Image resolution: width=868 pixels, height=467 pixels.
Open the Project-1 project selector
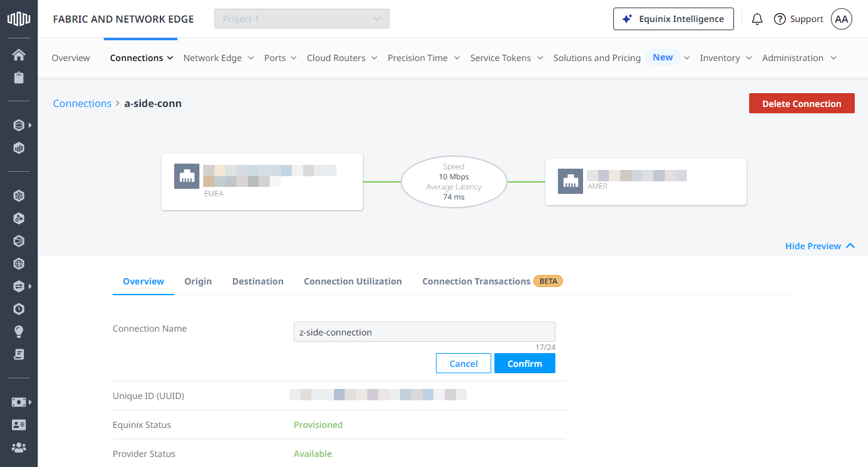[302, 19]
